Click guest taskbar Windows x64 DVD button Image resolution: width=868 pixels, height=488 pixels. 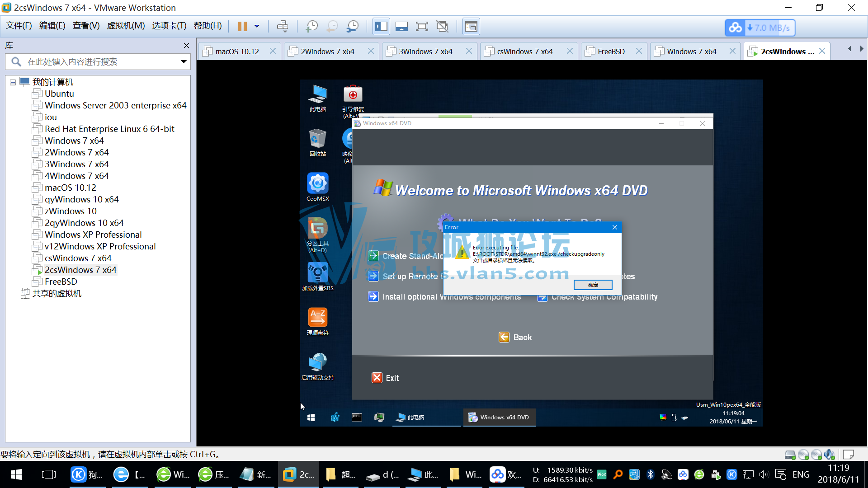tap(499, 418)
